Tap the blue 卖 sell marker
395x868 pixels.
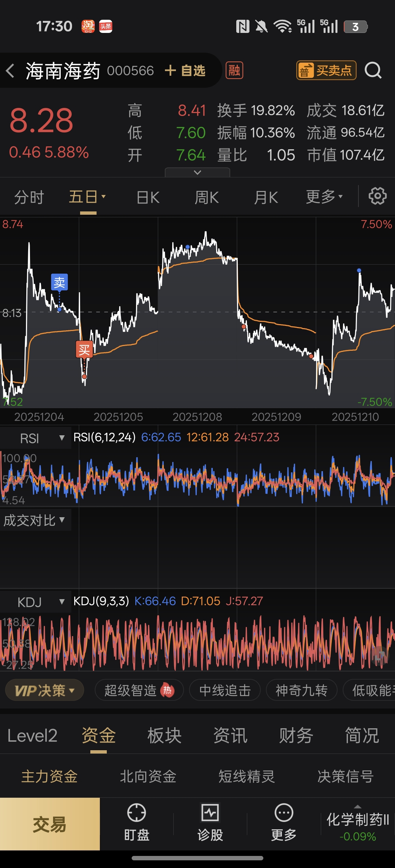(x=59, y=282)
